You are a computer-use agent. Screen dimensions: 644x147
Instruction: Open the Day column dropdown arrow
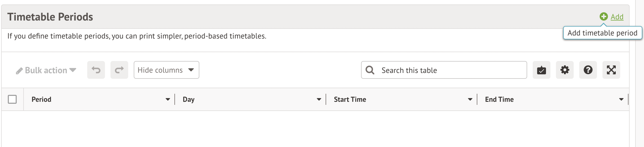[x=319, y=99]
